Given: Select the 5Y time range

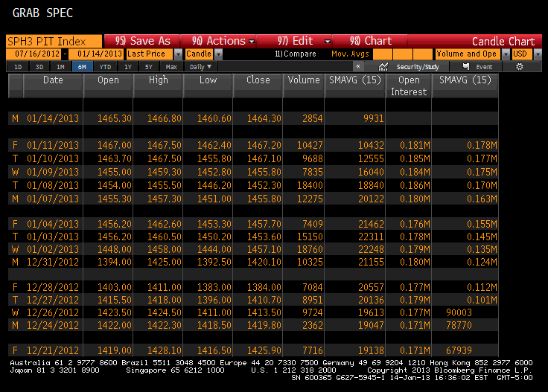Looking at the screenshot, I should coord(150,67).
